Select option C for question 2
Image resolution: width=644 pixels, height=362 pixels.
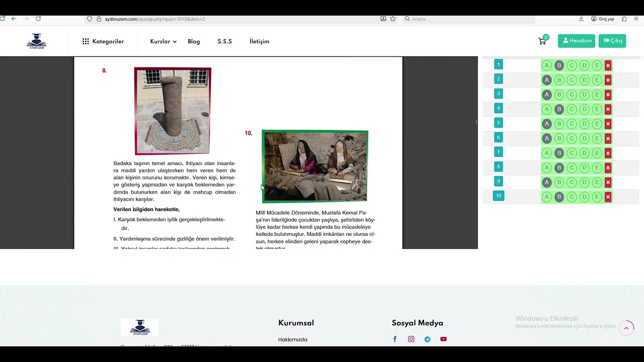click(x=572, y=80)
